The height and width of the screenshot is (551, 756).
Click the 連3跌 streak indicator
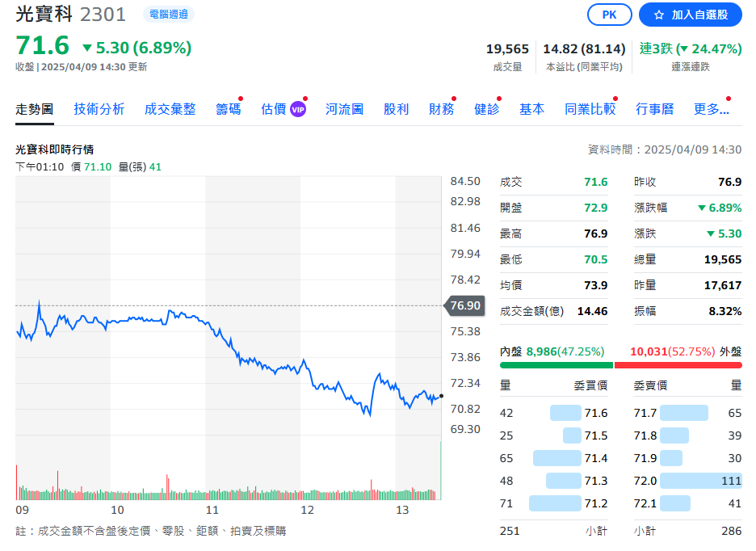coord(691,48)
